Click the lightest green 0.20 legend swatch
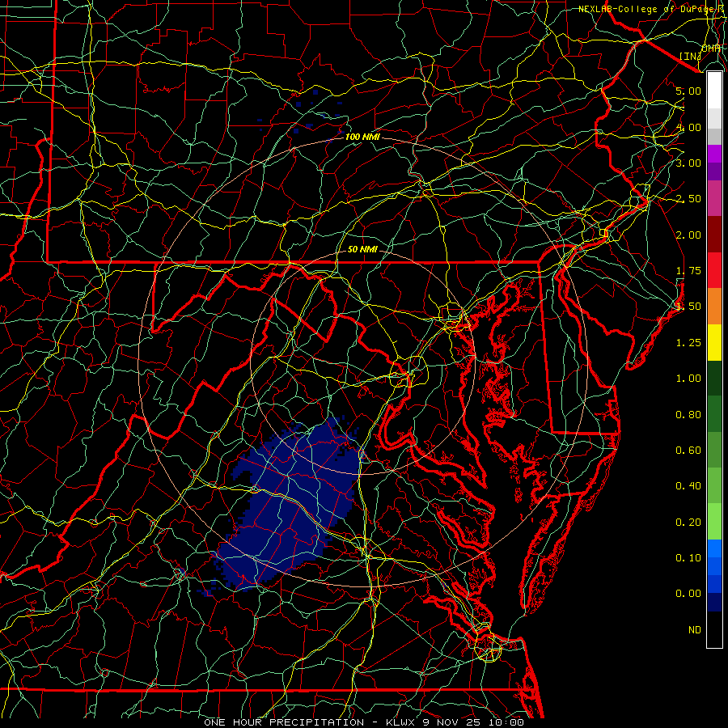 point(714,522)
